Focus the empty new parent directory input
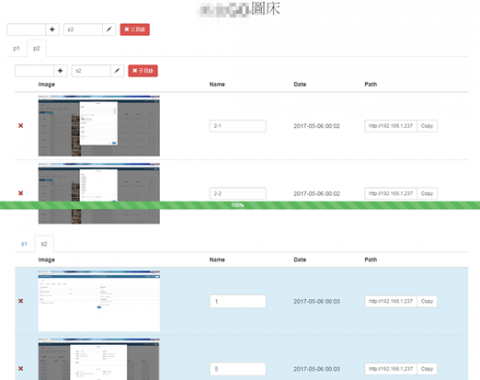This screenshot has width=480, height=380. [26, 30]
